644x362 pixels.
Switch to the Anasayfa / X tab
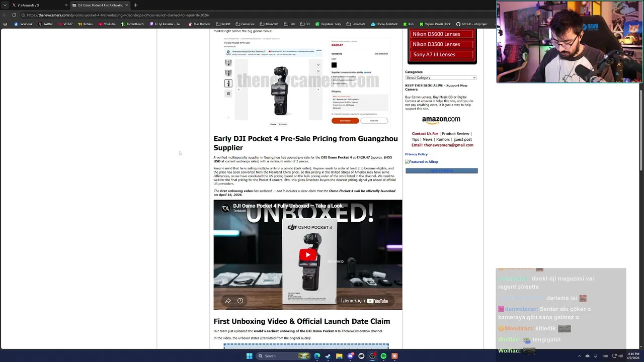(39, 5)
